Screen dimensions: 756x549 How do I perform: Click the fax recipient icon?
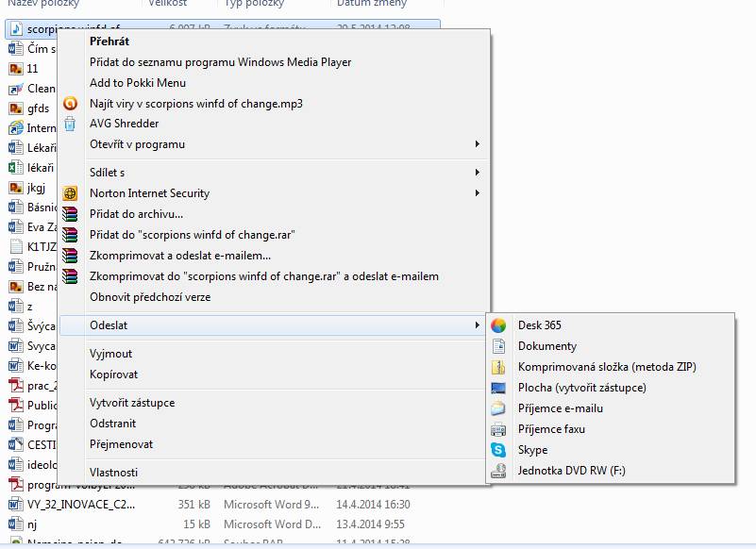pyautogui.click(x=498, y=429)
